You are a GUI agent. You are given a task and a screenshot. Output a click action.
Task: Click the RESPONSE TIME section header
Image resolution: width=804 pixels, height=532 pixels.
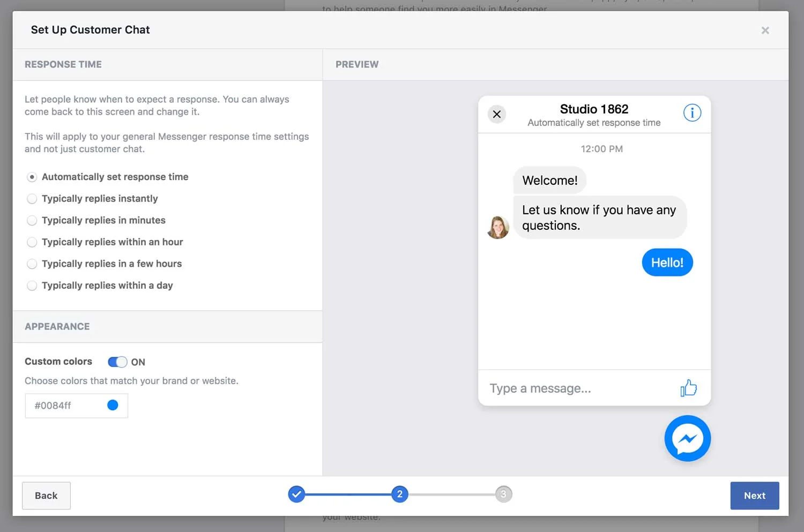(63, 64)
